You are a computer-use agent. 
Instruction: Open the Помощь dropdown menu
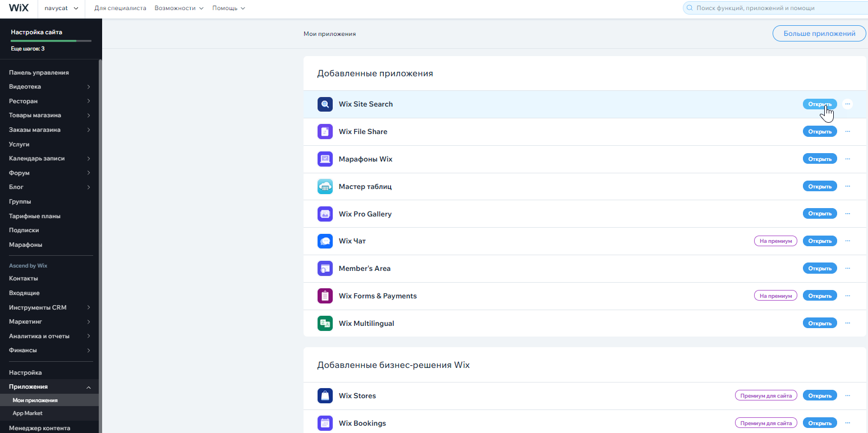coord(228,8)
